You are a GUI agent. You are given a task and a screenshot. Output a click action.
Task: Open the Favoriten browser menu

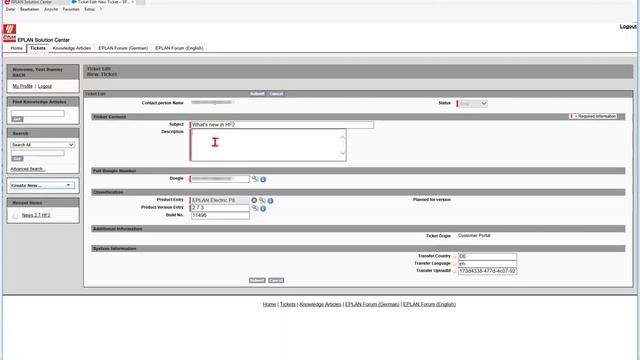[71, 9]
